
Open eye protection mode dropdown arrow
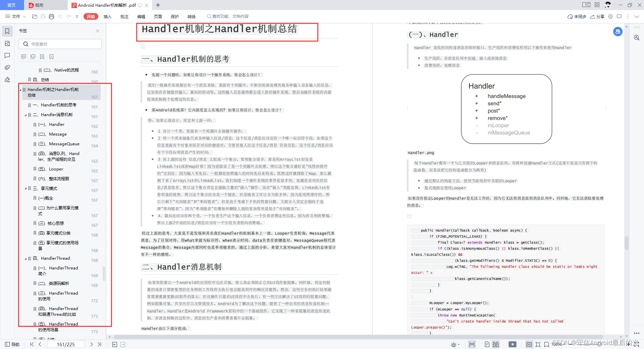point(459,345)
